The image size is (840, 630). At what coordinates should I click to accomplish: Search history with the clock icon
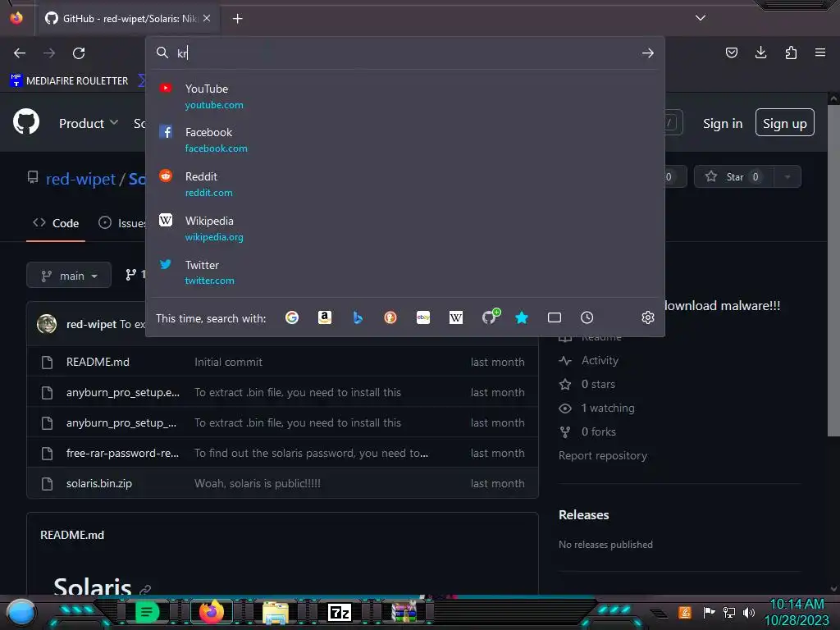tap(587, 317)
